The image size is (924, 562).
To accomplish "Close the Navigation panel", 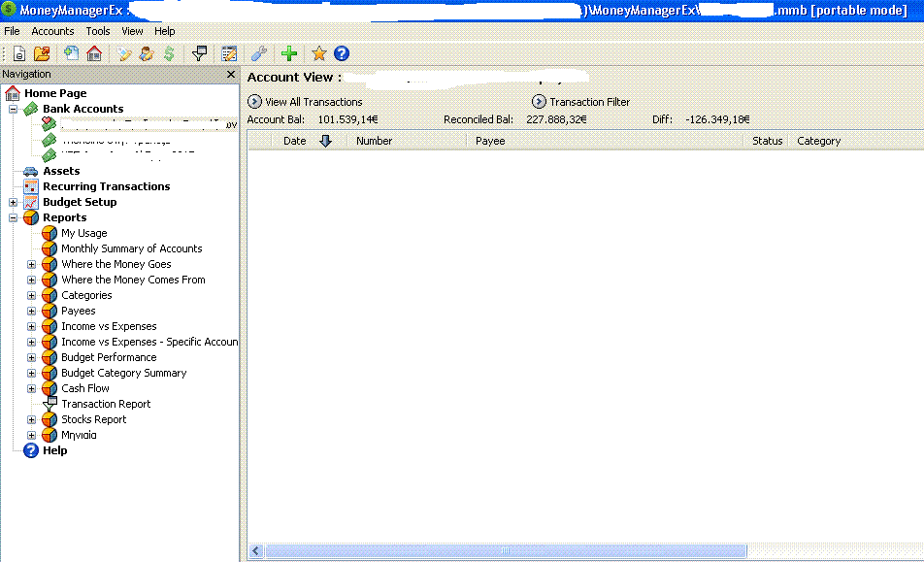I will [231, 74].
